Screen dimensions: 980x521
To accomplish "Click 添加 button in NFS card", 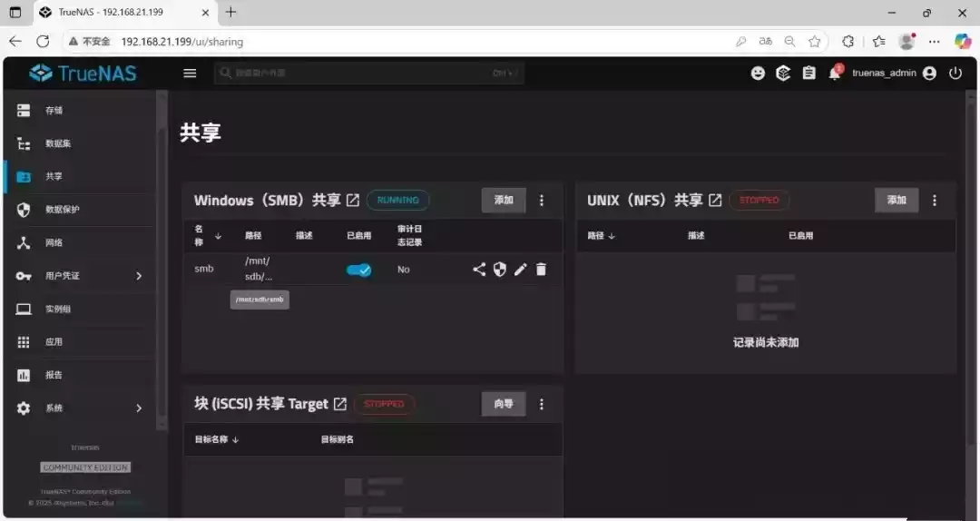I will (897, 201).
